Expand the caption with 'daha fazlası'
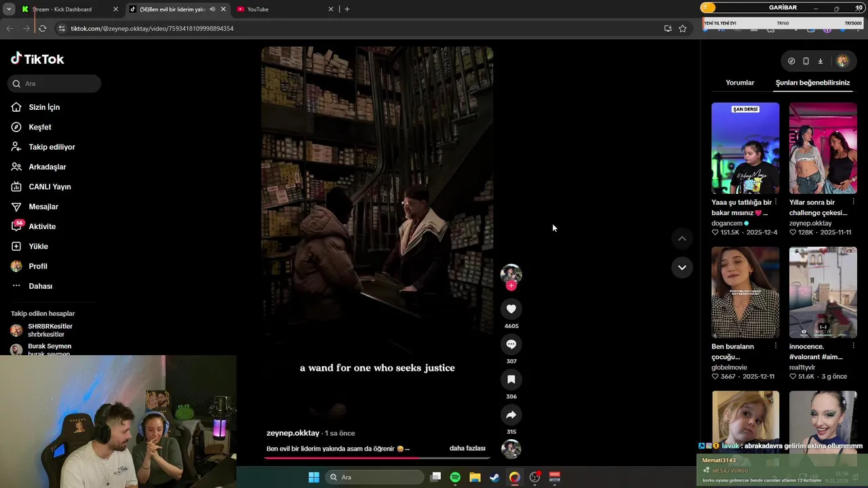 point(467,449)
